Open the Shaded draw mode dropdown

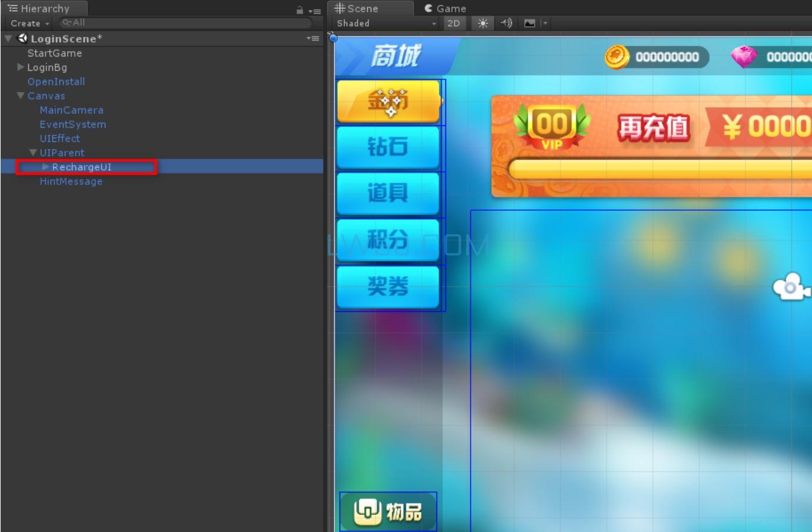click(386, 24)
